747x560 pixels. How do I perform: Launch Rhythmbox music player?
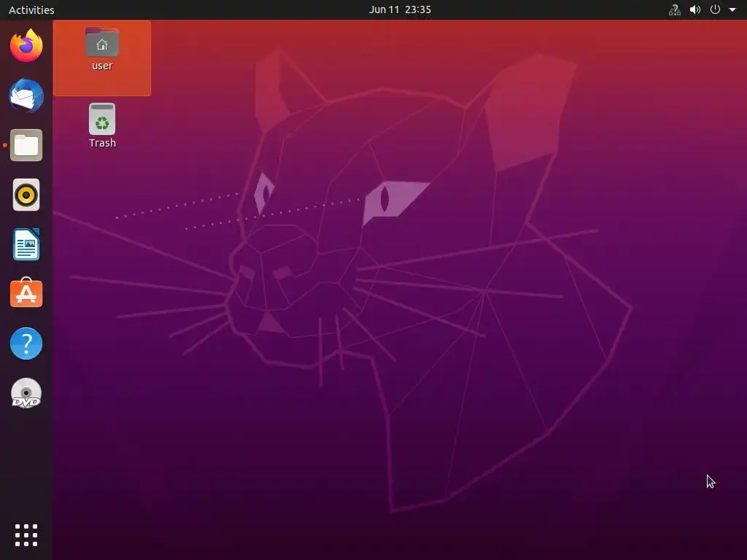coord(26,195)
